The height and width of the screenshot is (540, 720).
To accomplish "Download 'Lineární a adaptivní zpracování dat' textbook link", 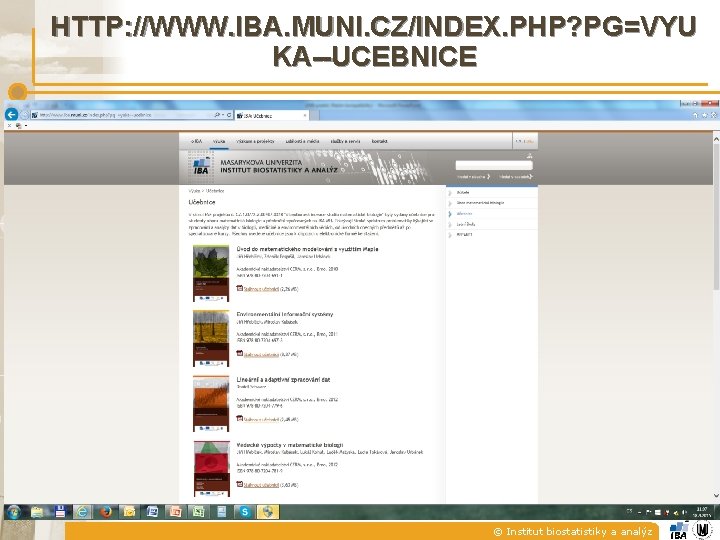I will pyautogui.click(x=261, y=420).
